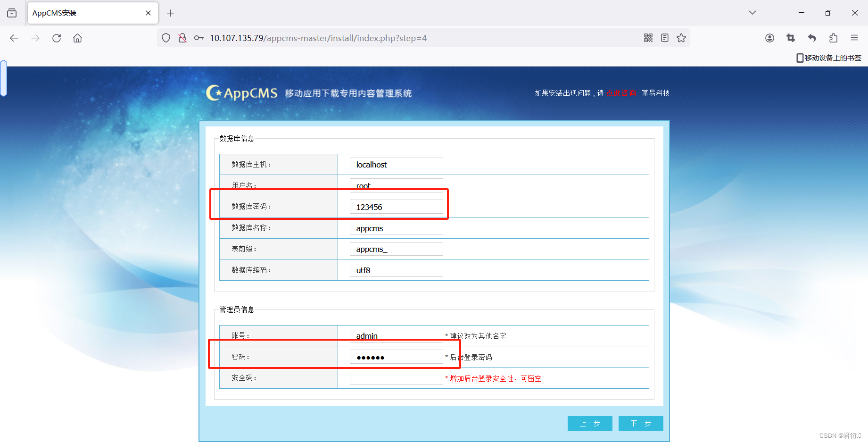
Task: Edit the 数据库名称 appcms field
Action: pos(396,228)
